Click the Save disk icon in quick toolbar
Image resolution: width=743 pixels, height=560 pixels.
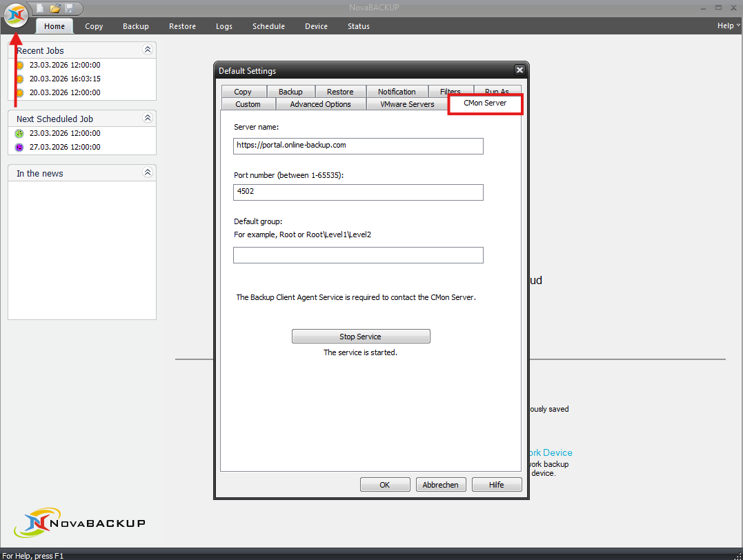(69, 8)
